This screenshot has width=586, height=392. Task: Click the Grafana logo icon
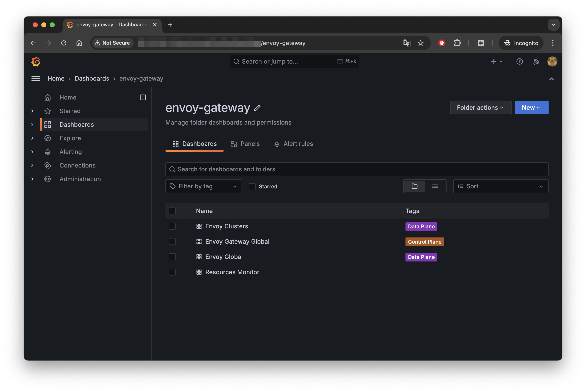[x=36, y=61]
